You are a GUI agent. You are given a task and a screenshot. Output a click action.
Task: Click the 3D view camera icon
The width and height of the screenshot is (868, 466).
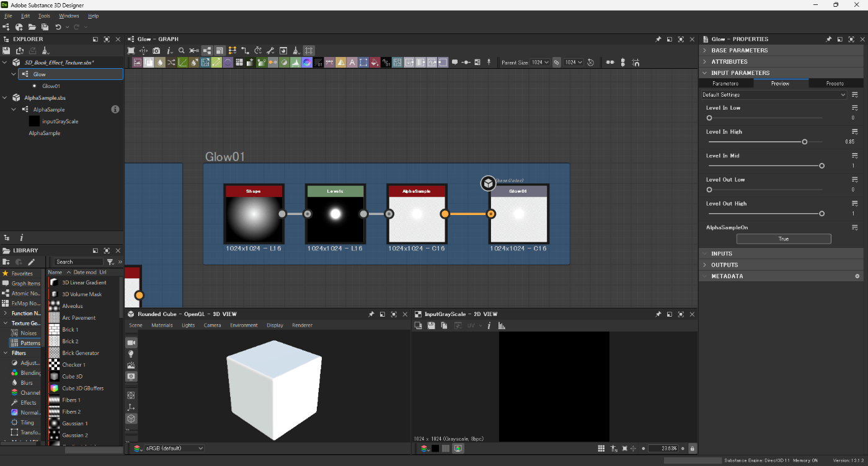pos(131,342)
